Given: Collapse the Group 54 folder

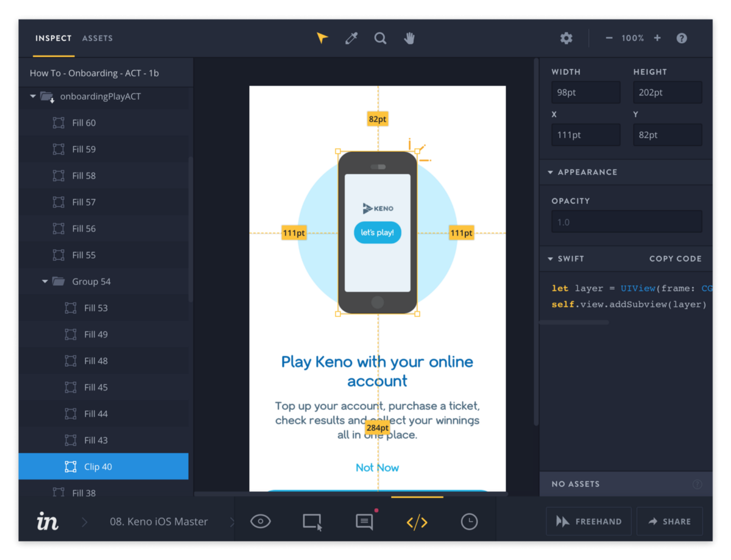Looking at the screenshot, I should (x=45, y=282).
